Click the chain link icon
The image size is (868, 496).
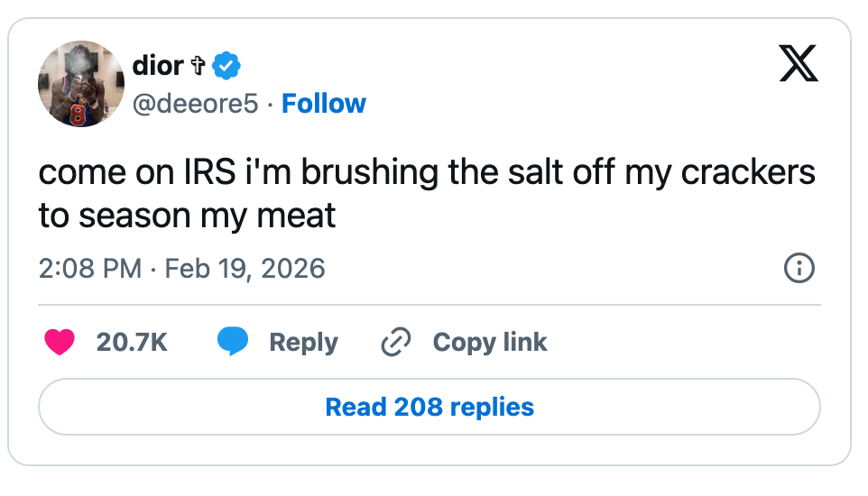tap(396, 343)
